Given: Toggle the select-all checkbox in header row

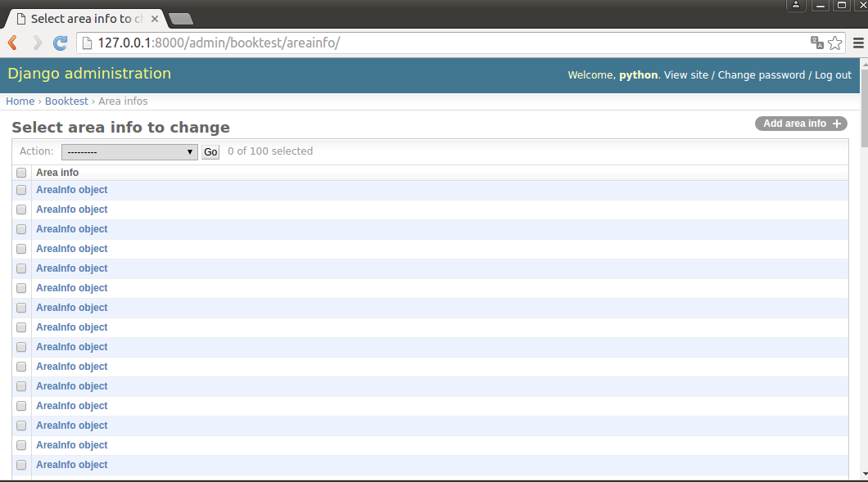Looking at the screenshot, I should click(x=21, y=173).
